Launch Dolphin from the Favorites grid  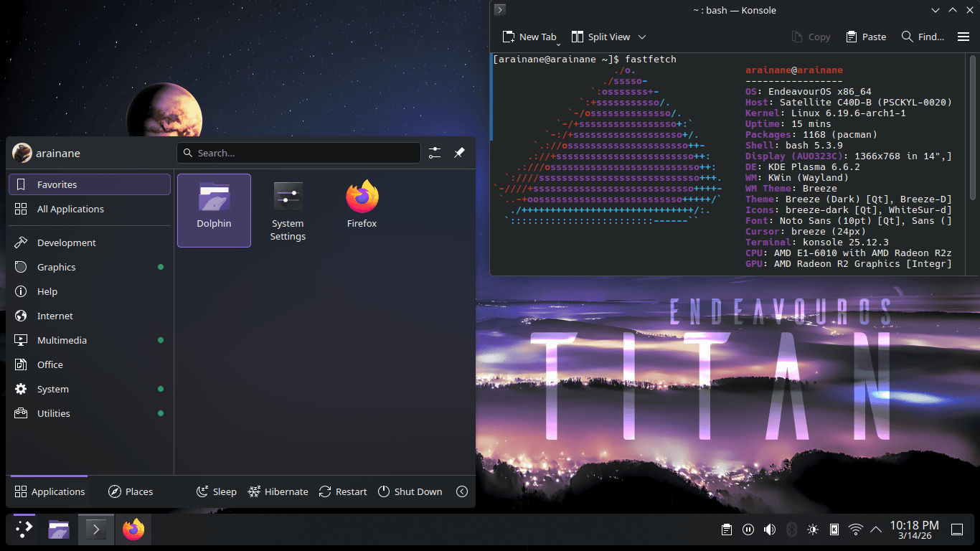(x=214, y=210)
